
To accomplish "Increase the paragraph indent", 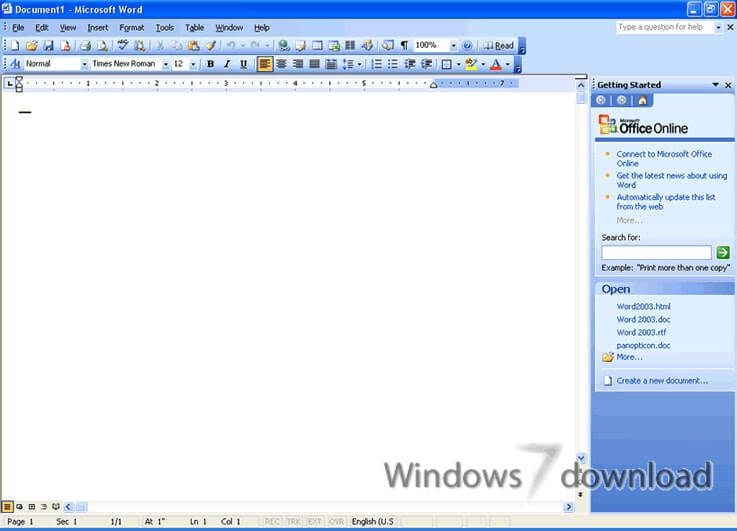I will (x=427, y=63).
